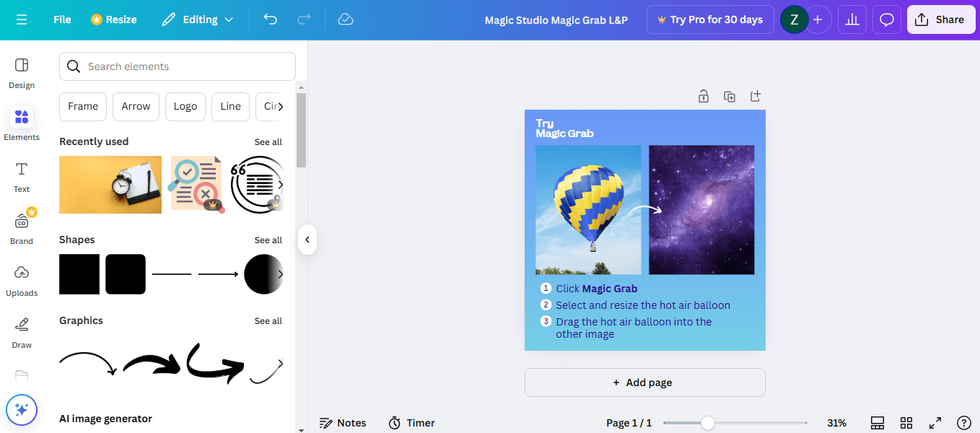Image resolution: width=980 pixels, height=433 pixels.
Task: Open the Canva assistant sparkle button
Action: [x=22, y=410]
